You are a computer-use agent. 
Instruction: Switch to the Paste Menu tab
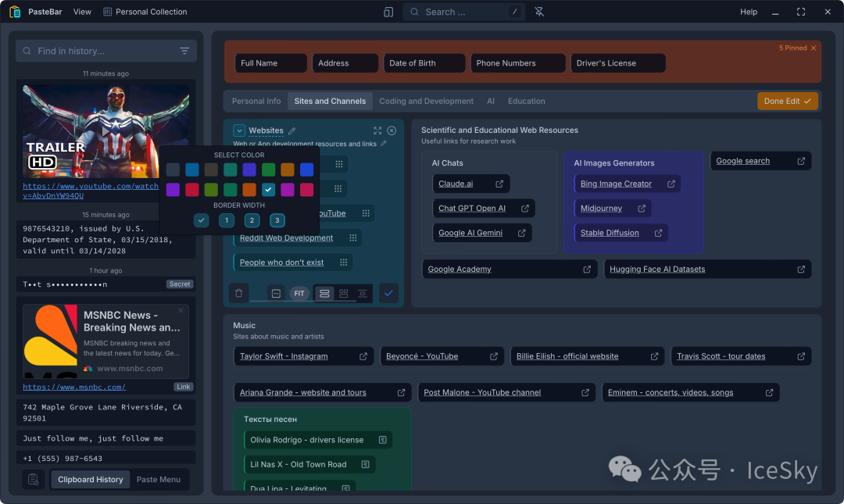[159, 479]
